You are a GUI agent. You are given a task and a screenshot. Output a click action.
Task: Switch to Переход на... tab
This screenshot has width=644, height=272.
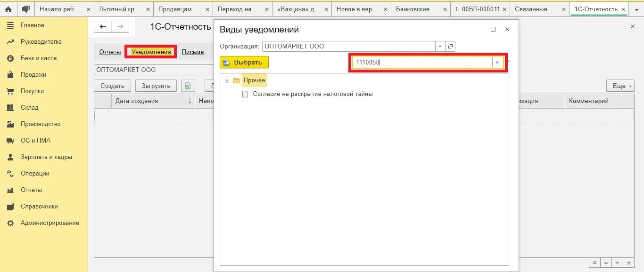[x=239, y=9]
